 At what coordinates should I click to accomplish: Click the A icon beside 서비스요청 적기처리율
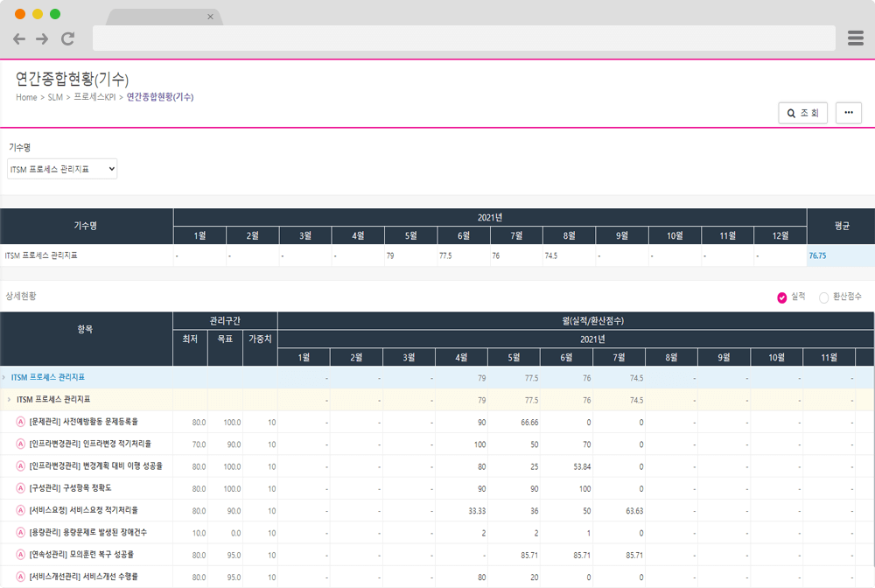[21, 509]
